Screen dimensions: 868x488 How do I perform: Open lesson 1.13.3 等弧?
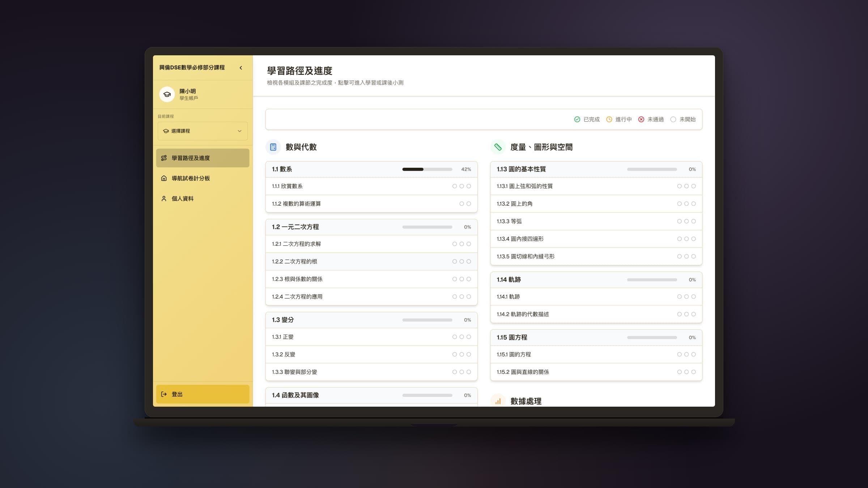pos(596,221)
